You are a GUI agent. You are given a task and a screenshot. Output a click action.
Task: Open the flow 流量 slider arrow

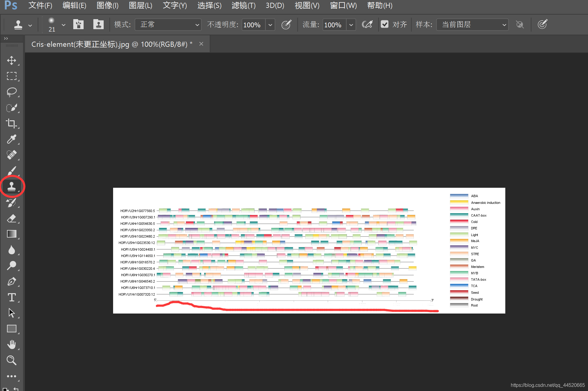[351, 25]
